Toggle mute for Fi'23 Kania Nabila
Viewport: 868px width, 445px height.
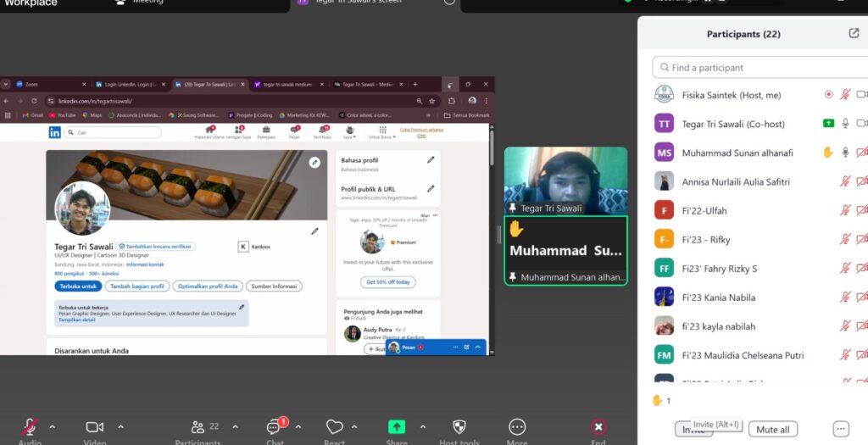tap(845, 298)
